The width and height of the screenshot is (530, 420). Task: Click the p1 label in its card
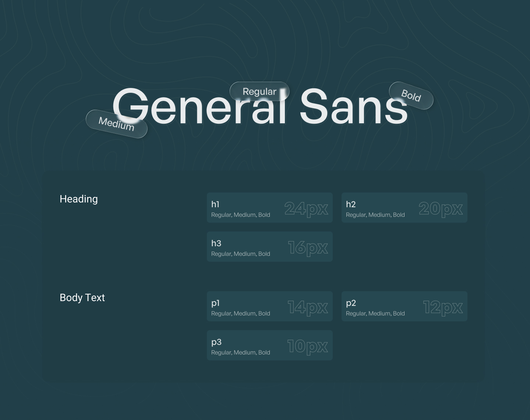[215, 303]
